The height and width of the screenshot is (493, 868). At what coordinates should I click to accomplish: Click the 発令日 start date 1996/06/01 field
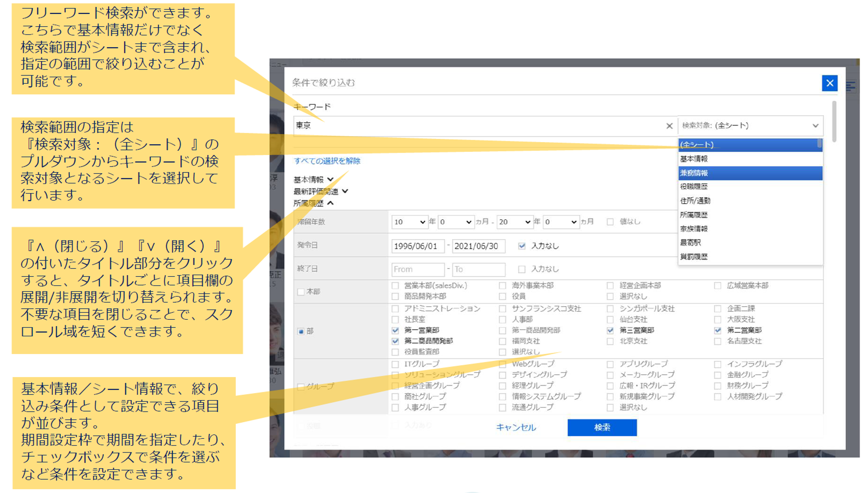pos(418,246)
